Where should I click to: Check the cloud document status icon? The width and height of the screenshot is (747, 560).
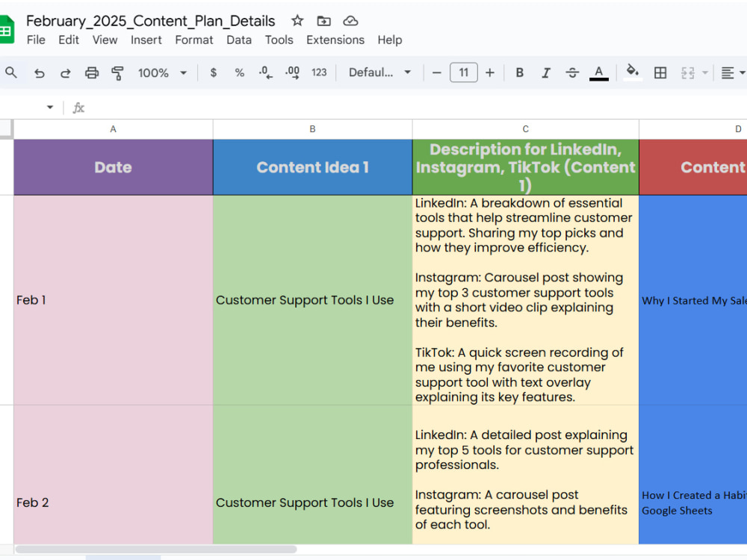coord(350,20)
